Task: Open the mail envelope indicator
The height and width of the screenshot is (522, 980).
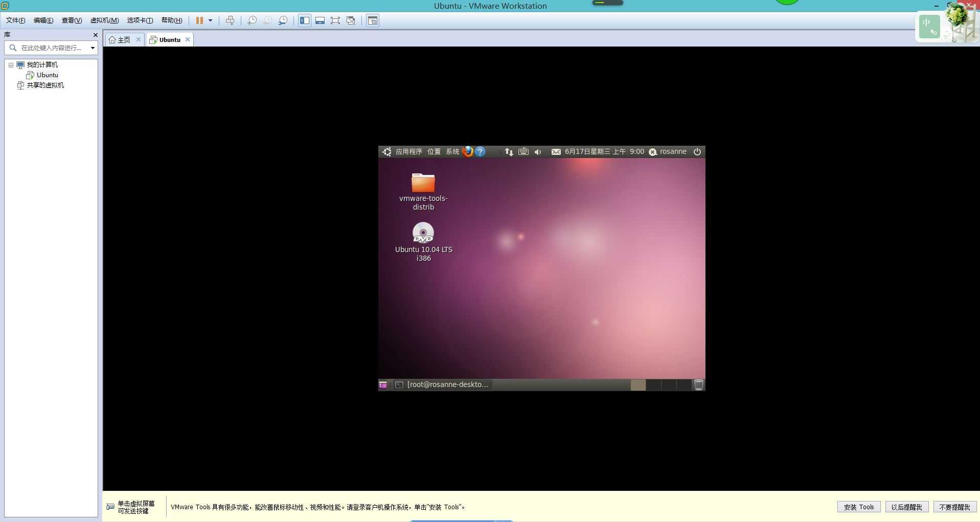Action: click(556, 152)
